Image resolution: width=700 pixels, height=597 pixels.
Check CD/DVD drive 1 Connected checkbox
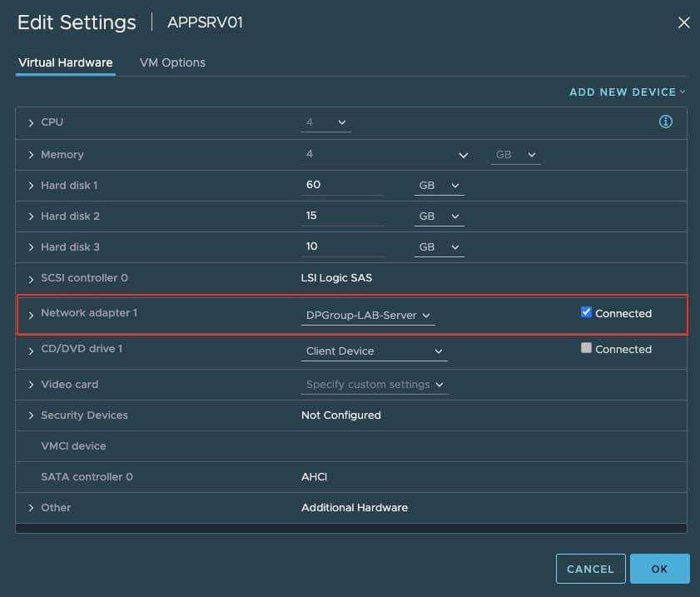[586, 348]
